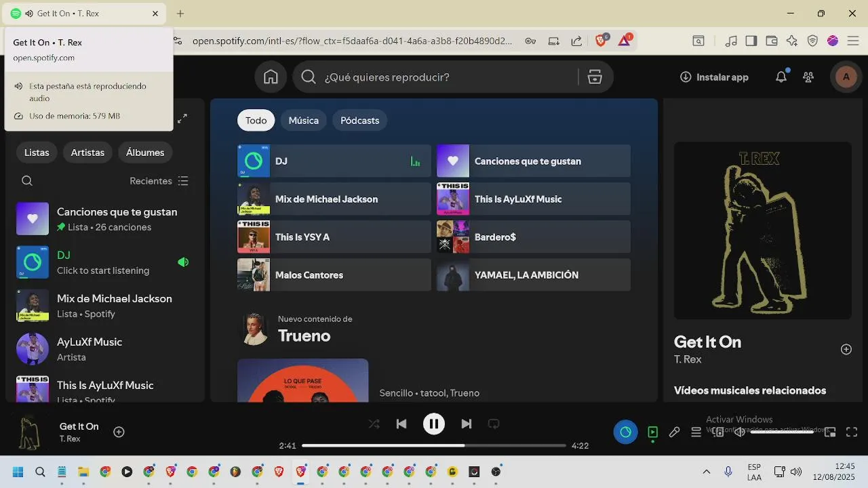Select the Música filter chip
The image size is (868, 488).
point(303,120)
